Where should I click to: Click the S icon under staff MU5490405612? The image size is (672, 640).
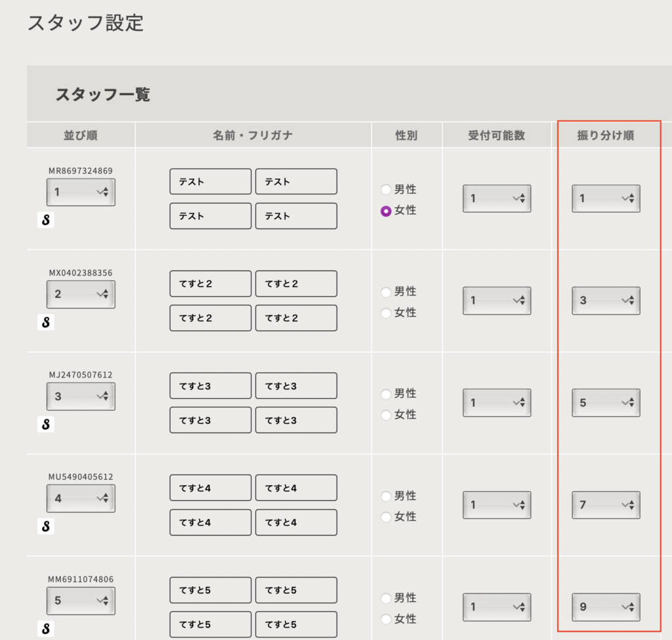click(45, 526)
